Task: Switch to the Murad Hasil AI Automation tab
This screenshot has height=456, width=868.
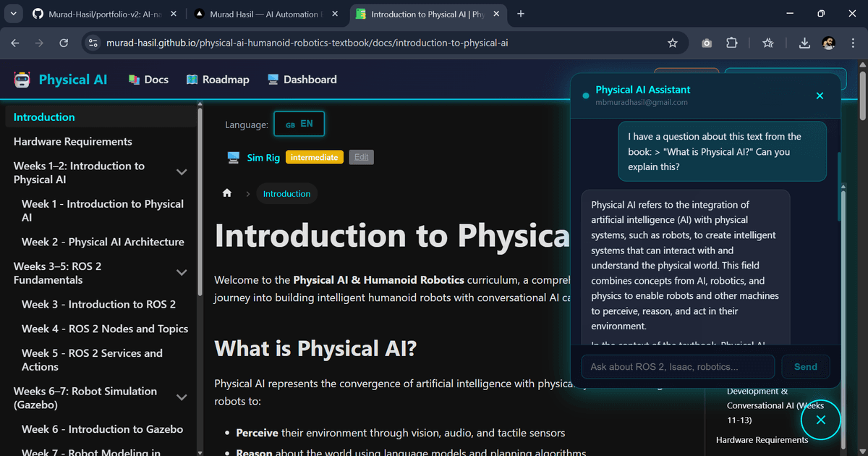Action: [263, 14]
